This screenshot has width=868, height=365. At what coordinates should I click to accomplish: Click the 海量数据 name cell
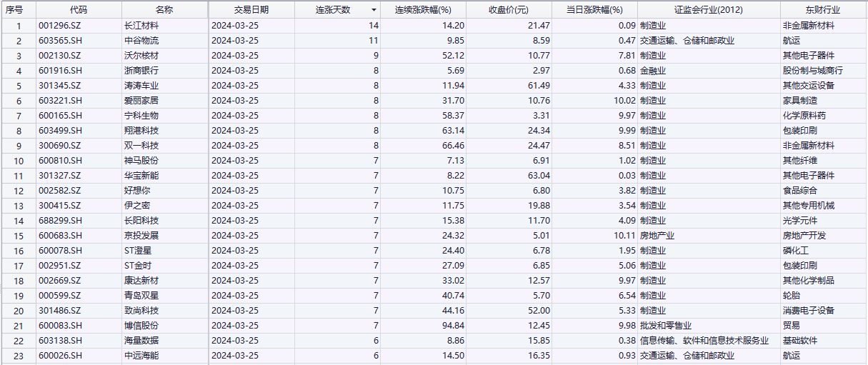pyautogui.click(x=141, y=341)
